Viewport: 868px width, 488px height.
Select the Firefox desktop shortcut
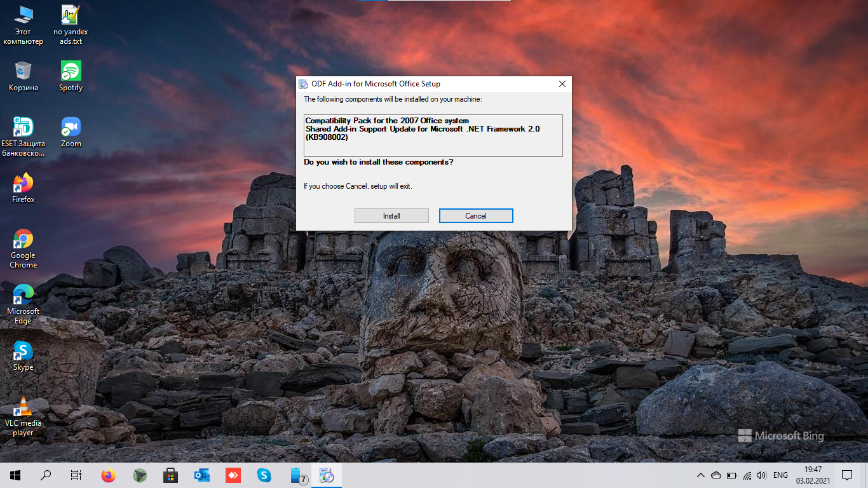click(23, 188)
